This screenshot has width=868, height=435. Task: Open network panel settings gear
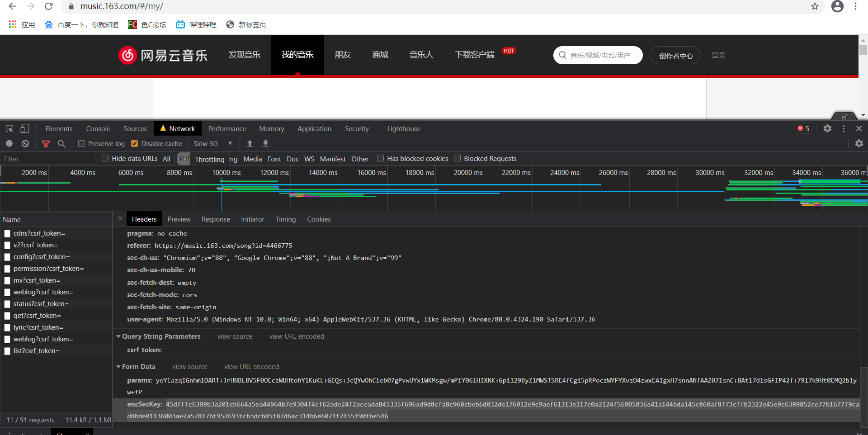859,143
